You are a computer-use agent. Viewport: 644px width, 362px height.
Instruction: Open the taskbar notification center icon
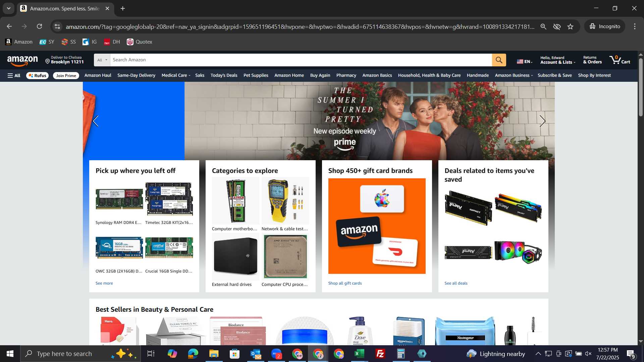point(631,354)
